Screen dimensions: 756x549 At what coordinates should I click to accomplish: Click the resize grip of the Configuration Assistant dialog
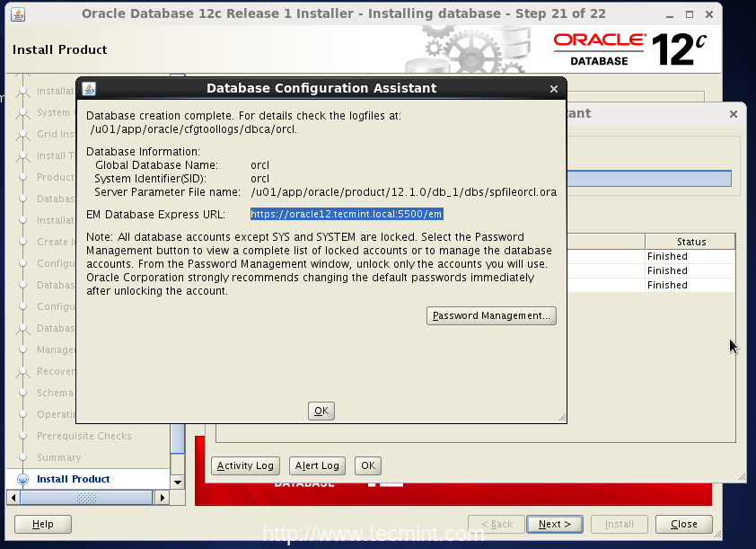[x=562, y=418]
